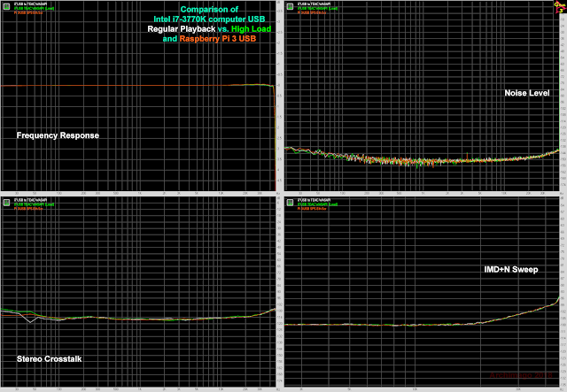This screenshot has width=567, height=392.
Task: Click the green legend icon in the Stereo Crosstalk graph
Action: point(6,203)
